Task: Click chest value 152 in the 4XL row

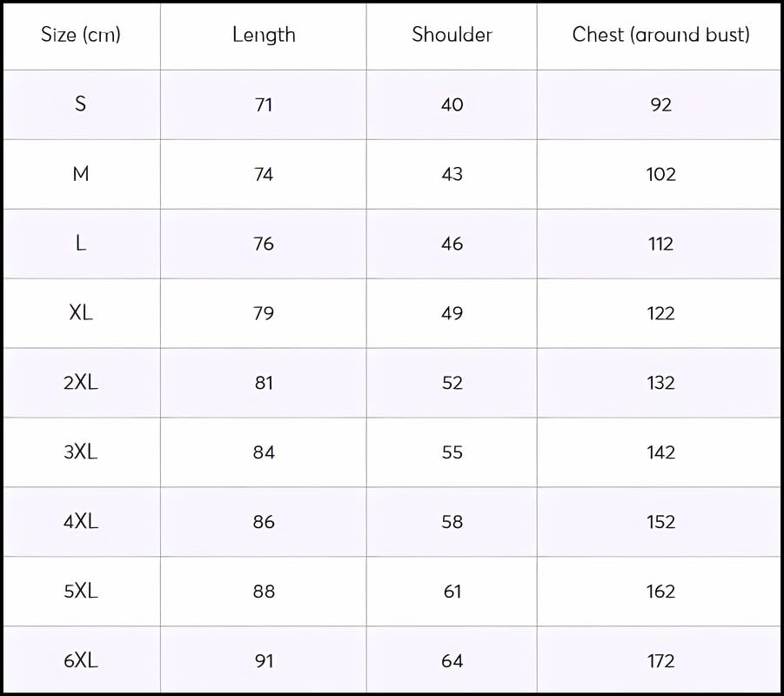Action: 660,522
